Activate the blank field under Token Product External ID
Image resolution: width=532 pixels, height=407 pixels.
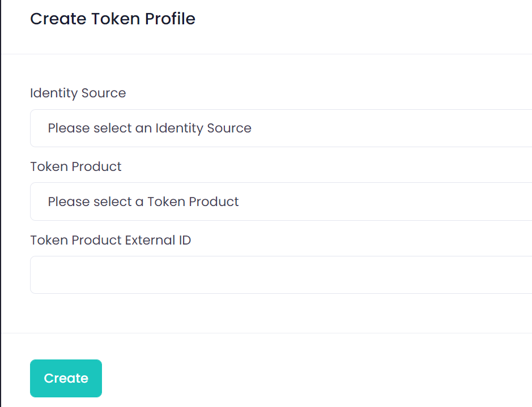click(x=280, y=275)
